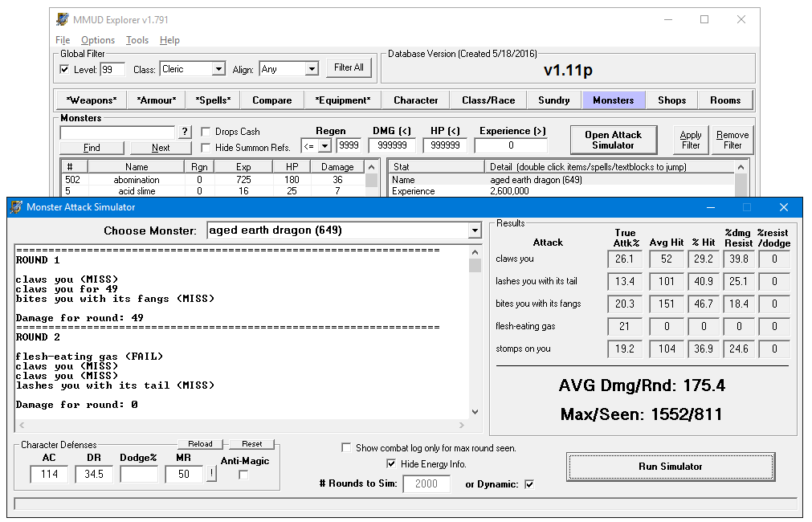The width and height of the screenshot is (812, 522).
Task: Click the exclamation button beside MR
Action: point(210,474)
